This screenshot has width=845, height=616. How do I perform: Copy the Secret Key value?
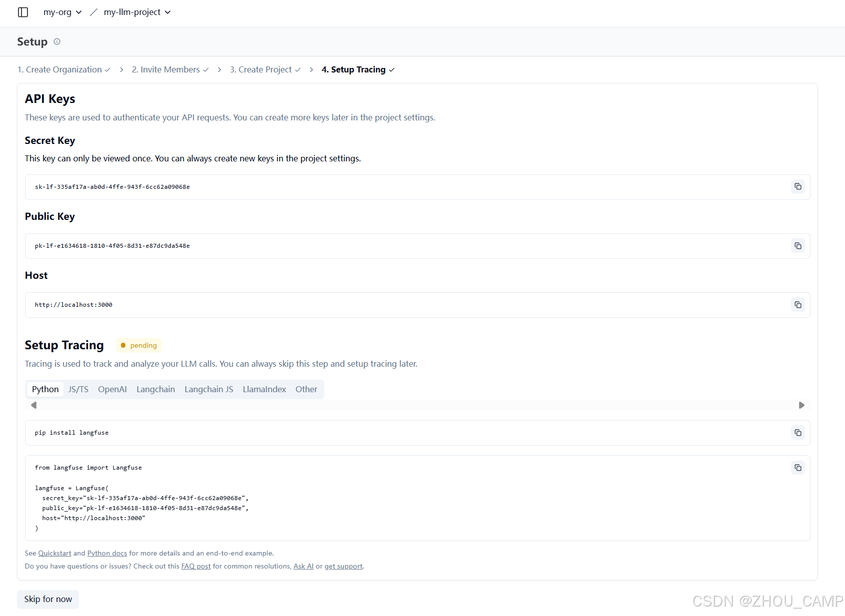point(798,186)
